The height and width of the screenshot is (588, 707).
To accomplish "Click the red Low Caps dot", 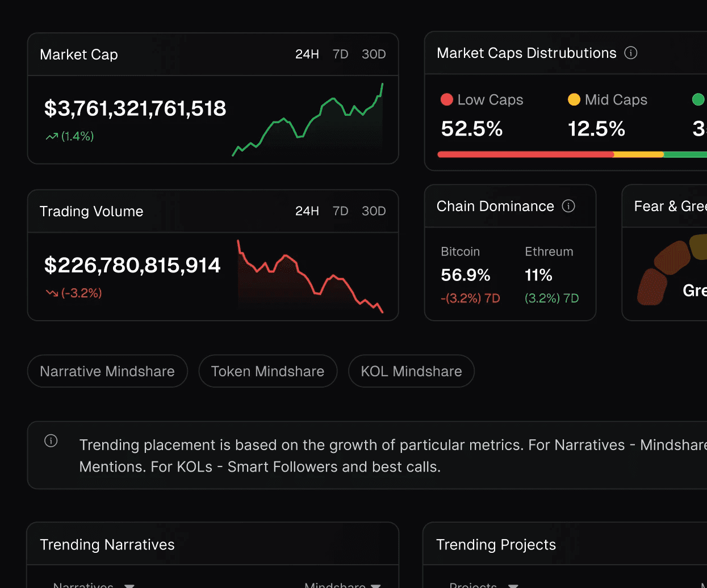I will [447, 99].
